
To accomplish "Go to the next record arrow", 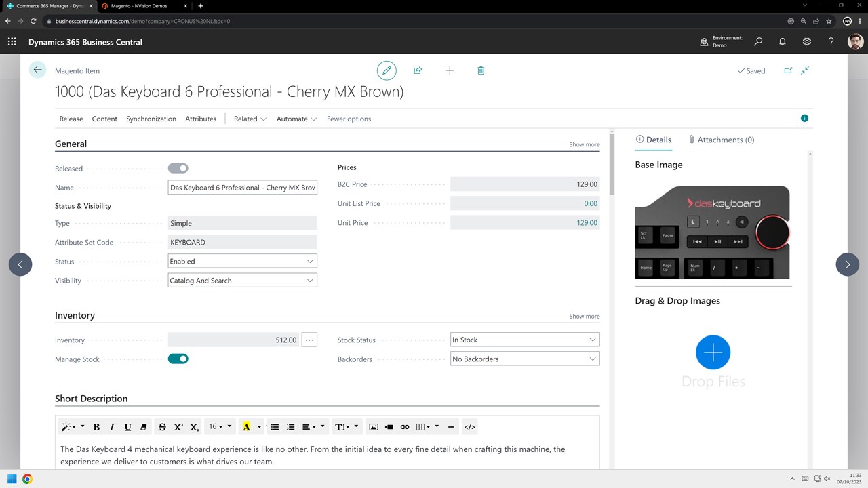I will point(847,264).
